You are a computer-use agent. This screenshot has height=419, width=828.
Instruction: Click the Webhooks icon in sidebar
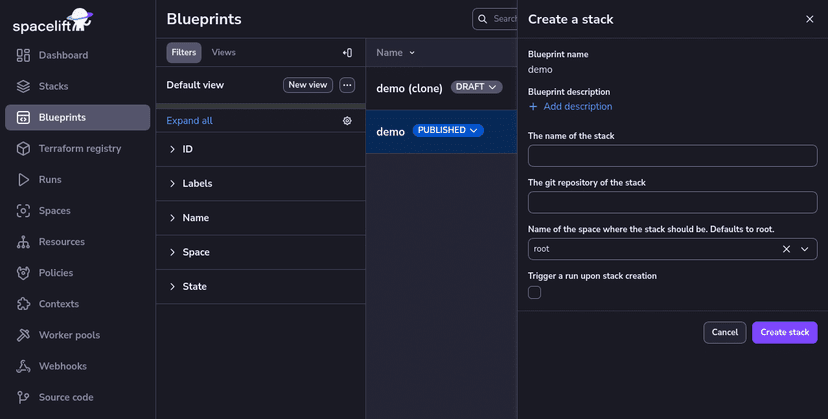click(23, 366)
